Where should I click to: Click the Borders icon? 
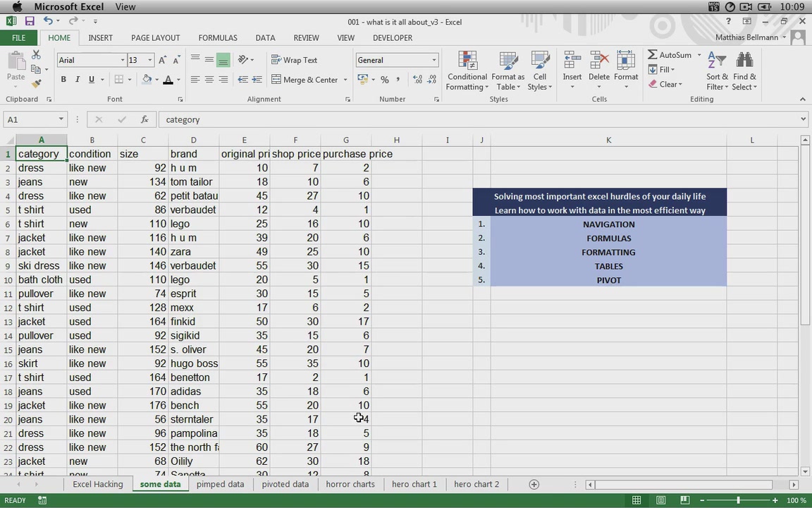[x=118, y=79]
